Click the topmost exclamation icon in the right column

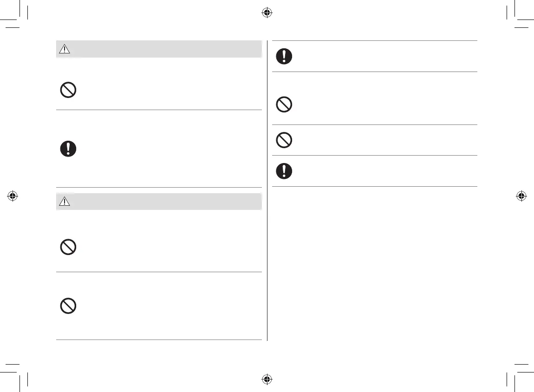(x=284, y=56)
